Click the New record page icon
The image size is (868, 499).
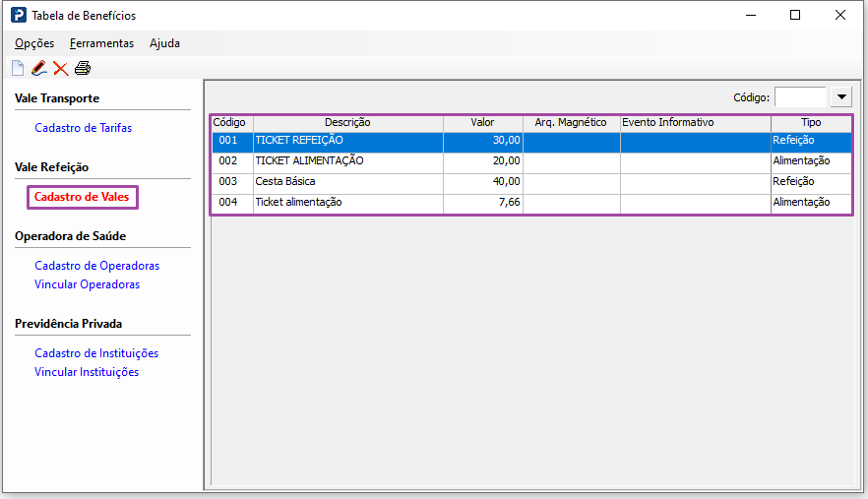tap(18, 68)
